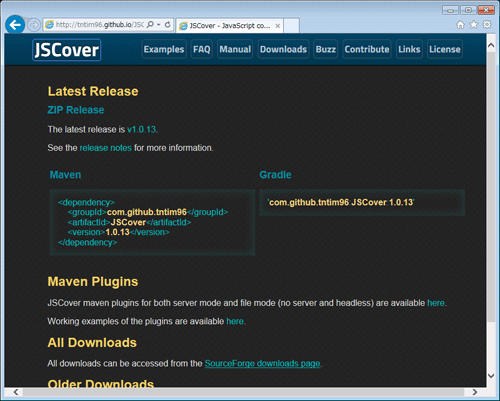
Task: Open the release notes link
Action: (x=106, y=148)
